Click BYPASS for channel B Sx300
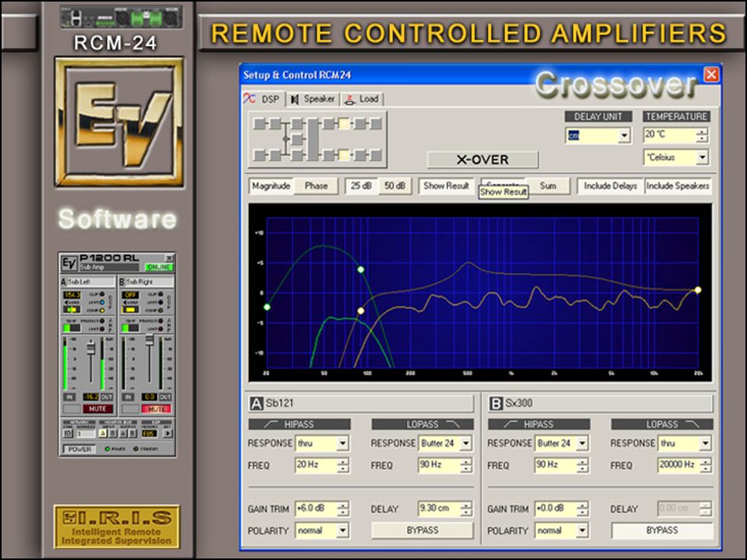The image size is (747, 560). click(x=662, y=530)
